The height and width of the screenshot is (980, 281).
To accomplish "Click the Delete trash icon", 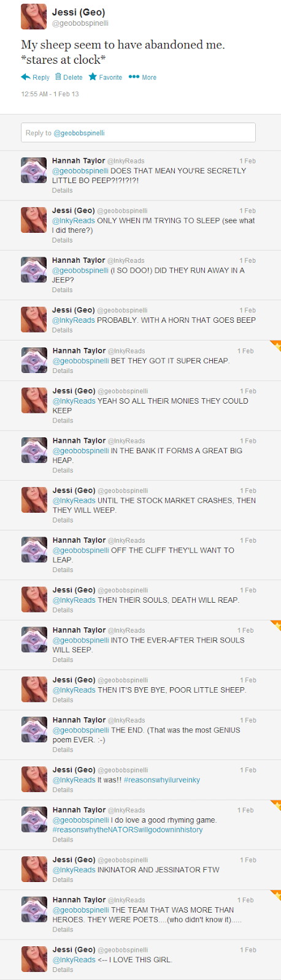I will pyautogui.click(x=58, y=77).
